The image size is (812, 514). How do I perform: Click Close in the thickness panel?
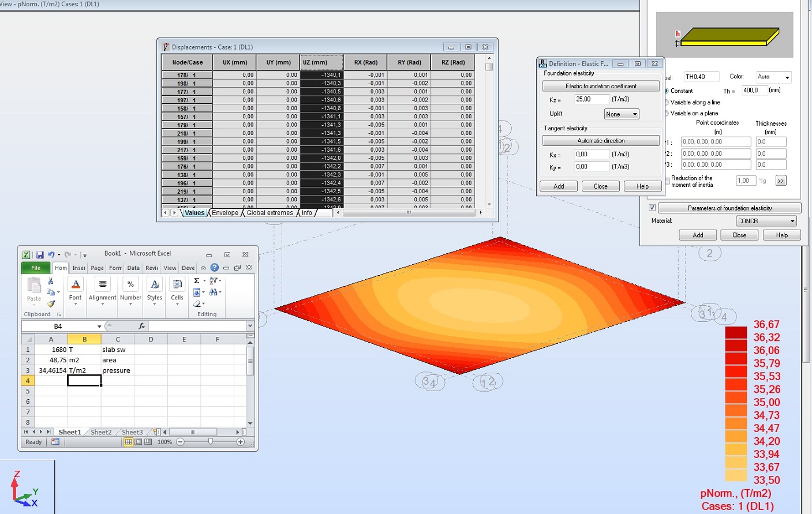click(x=739, y=235)
